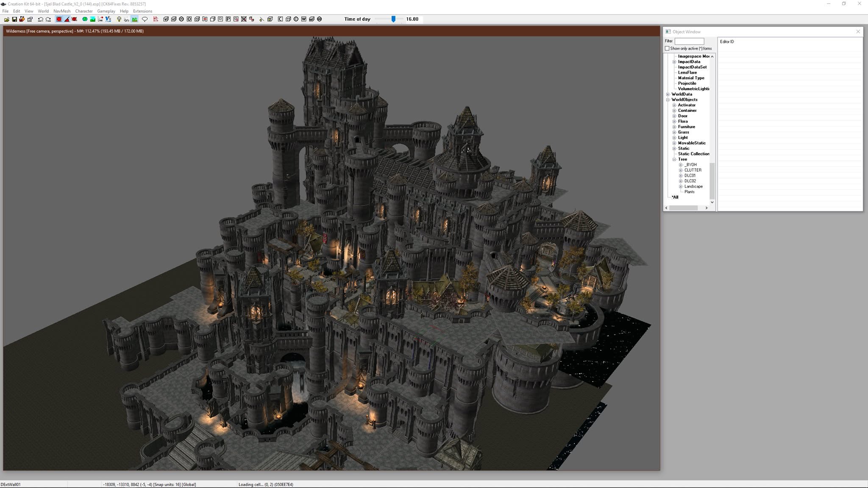
Task: Click the Time of day slider handle
Action: point(393,19)
